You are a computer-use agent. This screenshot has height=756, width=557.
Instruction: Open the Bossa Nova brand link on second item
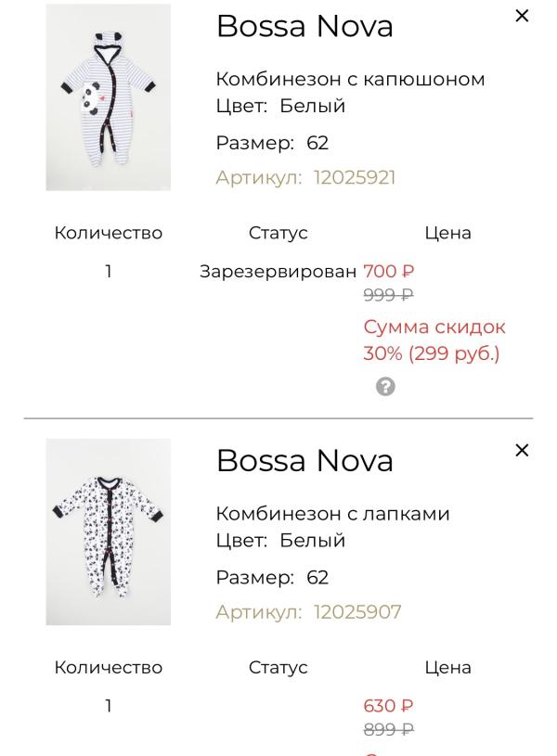[x=302, y=460]
